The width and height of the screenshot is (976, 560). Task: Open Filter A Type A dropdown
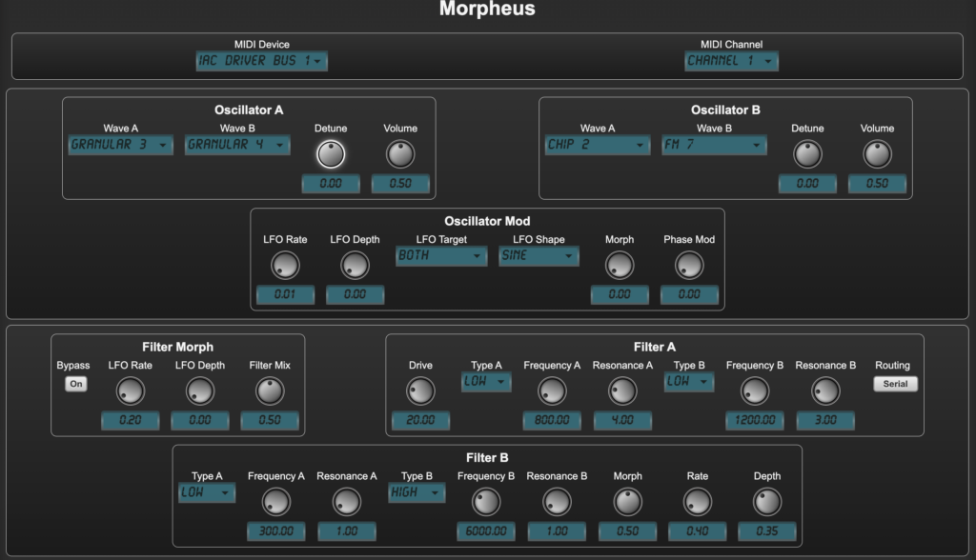click(486, 382)
